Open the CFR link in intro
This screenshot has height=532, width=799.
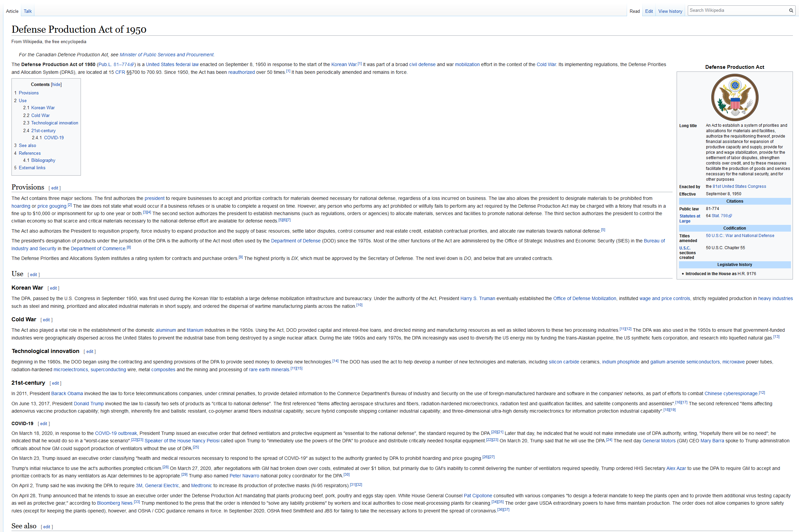(120, 72)
